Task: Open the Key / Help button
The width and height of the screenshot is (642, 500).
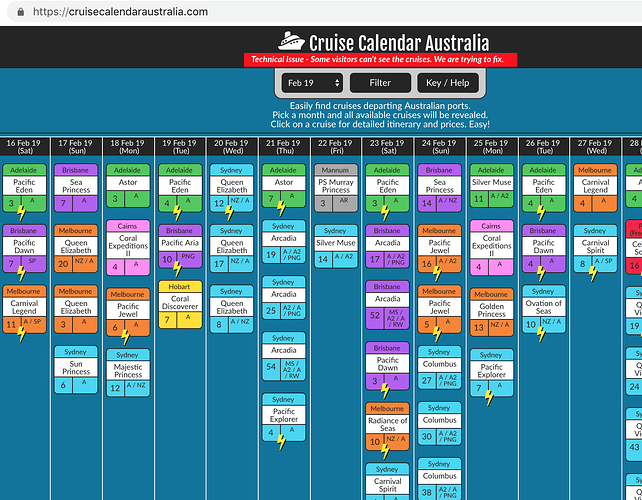Action: pyautogui.click(x=448, y=83)
